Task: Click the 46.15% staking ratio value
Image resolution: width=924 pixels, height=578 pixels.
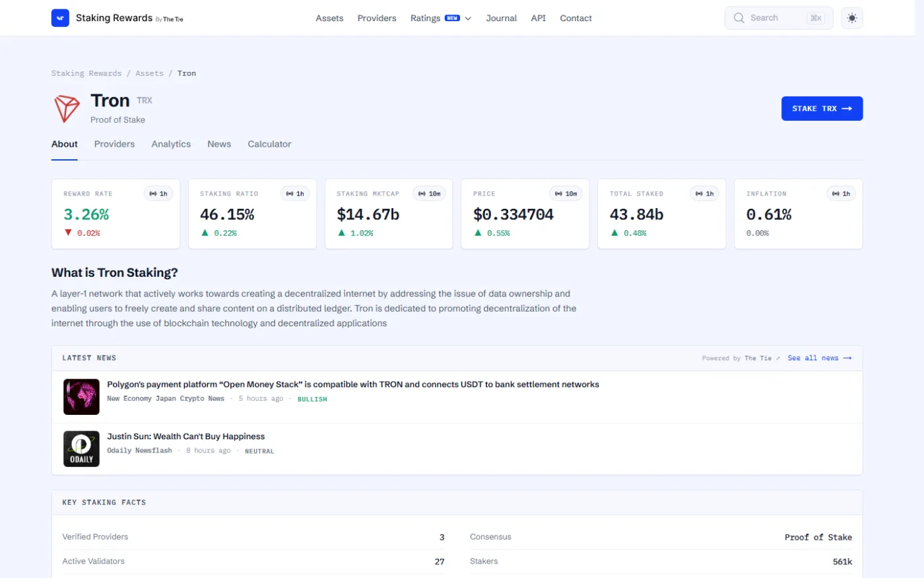Action: (227, 214)
